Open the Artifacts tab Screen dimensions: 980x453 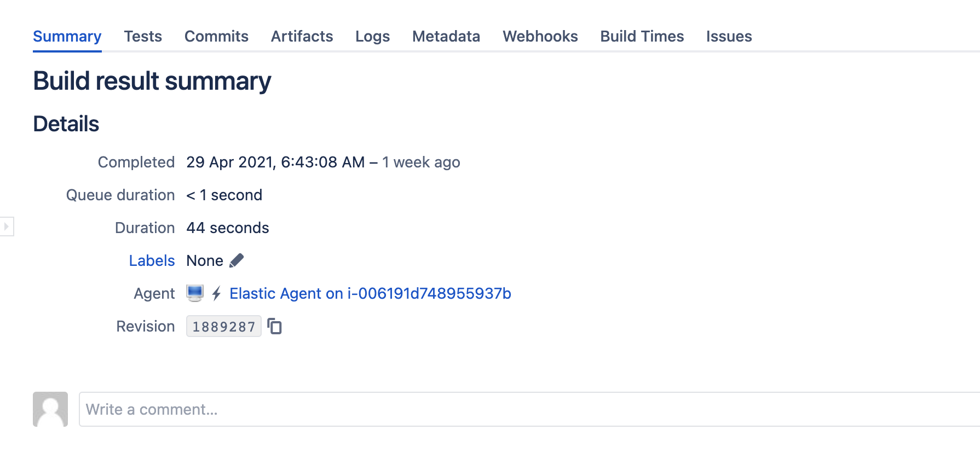point(302,36)
